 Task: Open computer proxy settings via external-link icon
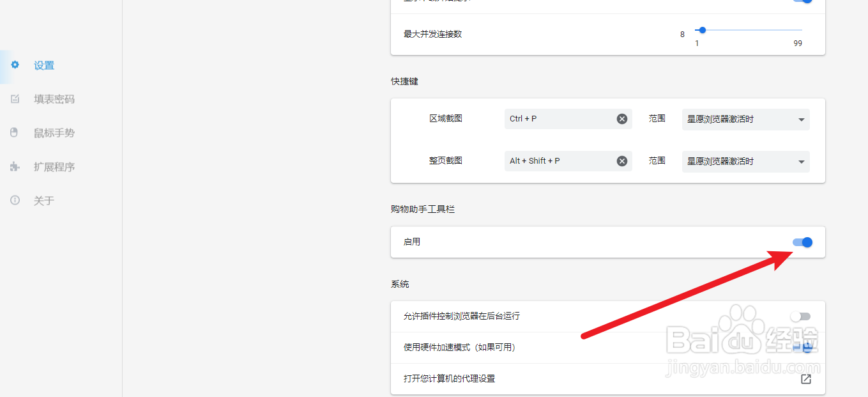805,378
